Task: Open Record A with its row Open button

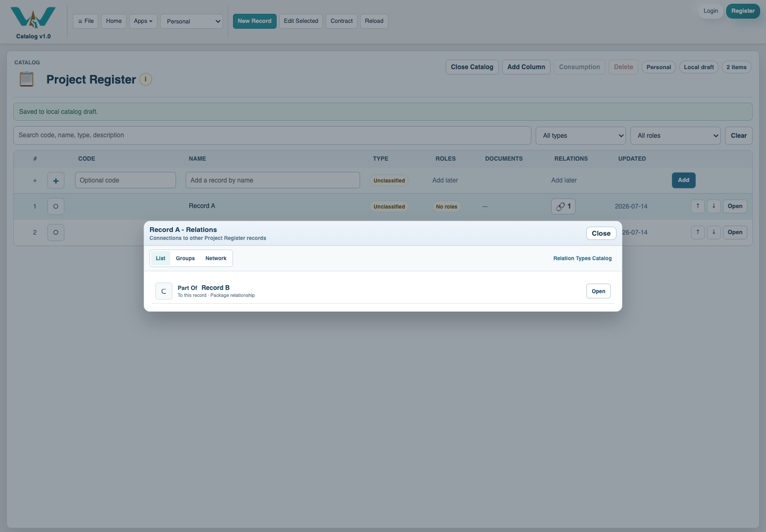Action: [735, 206]
